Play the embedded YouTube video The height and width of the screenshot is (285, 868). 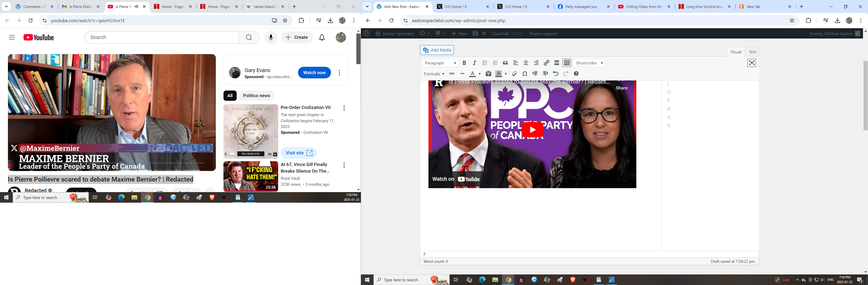click(x=532, y=130)
